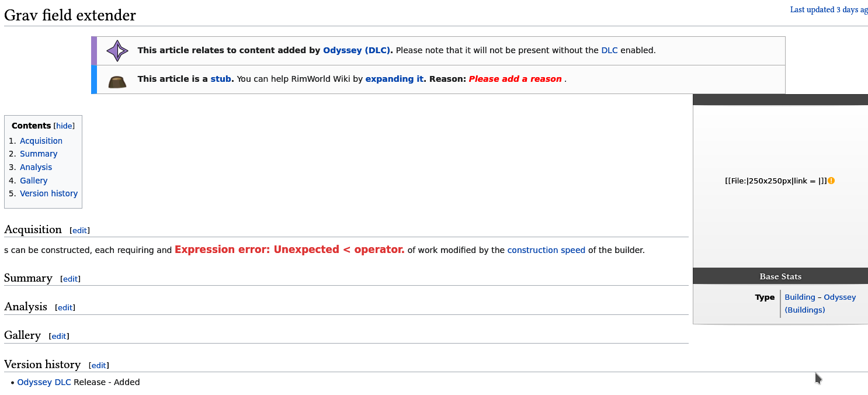868x395 pixels.
Task: Edit the Analysis section
Action: [x=65, y=308]
